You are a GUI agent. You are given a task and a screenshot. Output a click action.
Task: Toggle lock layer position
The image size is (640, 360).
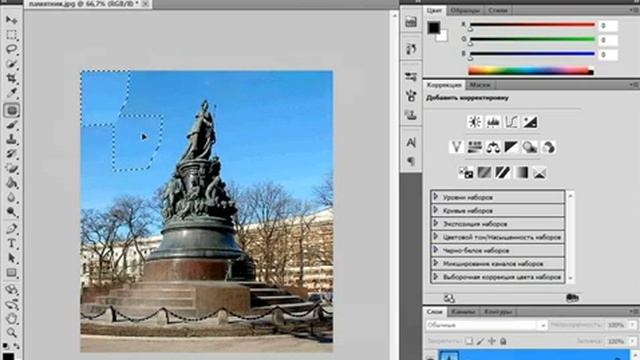(x=492, y=341)
